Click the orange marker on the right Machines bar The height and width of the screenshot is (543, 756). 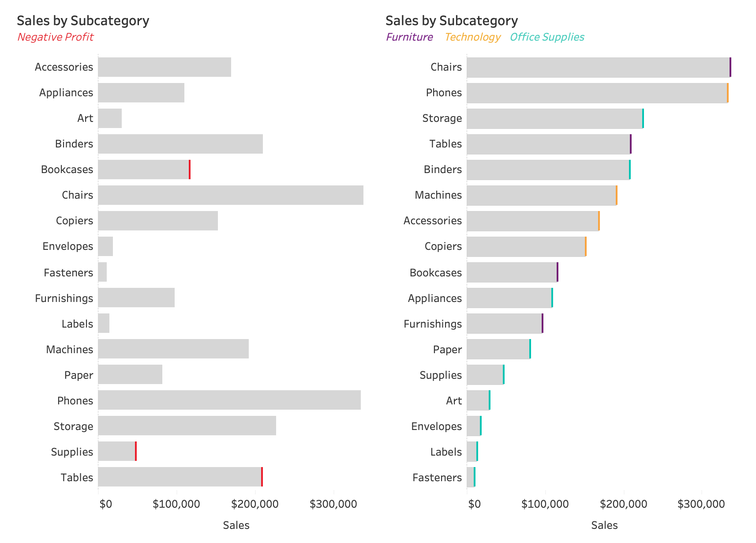617,195
